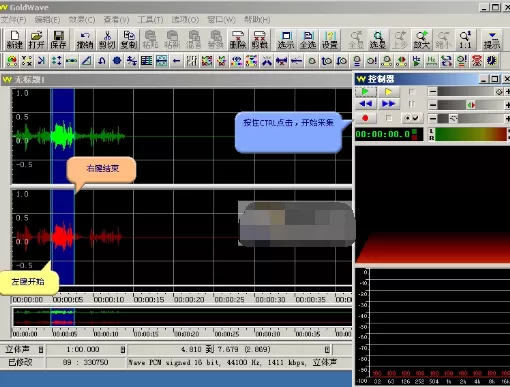Click the 替换 (Replace) toolbar button
The image size is (510, 387).
(216, 40)
